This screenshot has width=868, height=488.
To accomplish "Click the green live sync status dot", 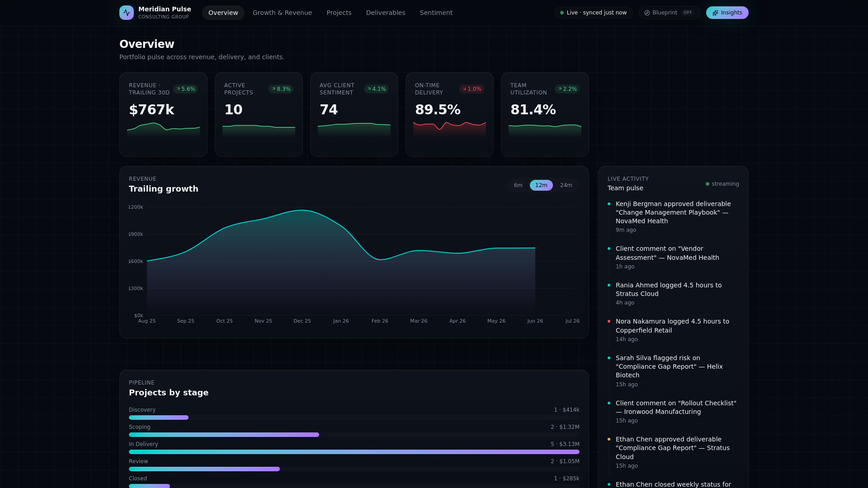I will 562,13.
